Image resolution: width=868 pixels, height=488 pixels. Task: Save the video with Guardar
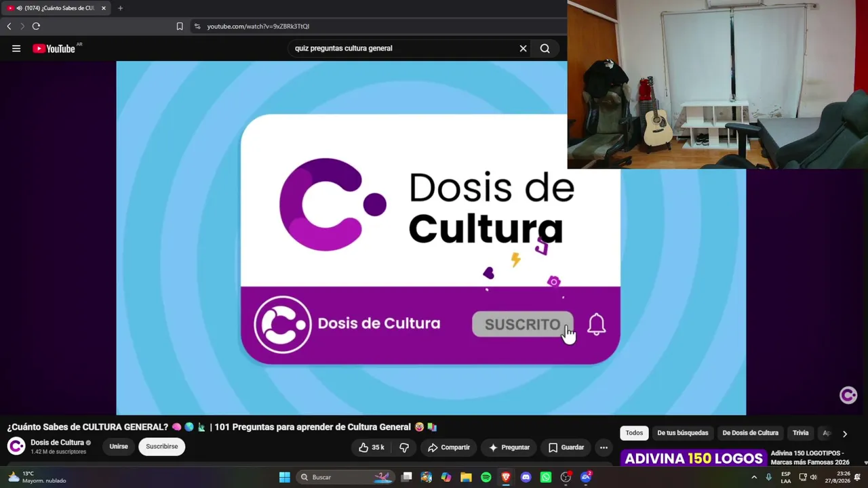[x=566, y=447]
